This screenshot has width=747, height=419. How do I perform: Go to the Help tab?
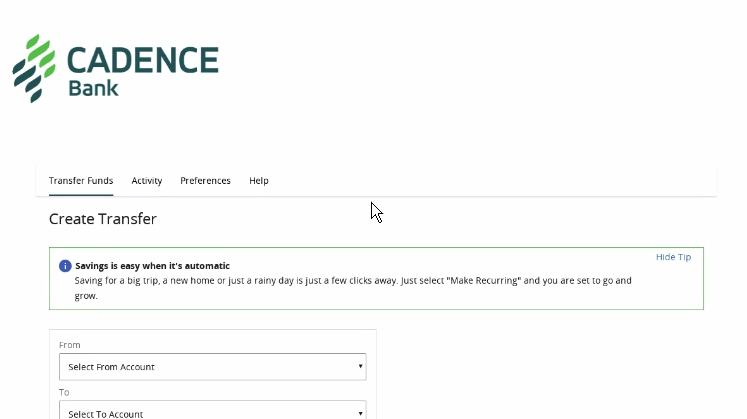tap(259, 181)
